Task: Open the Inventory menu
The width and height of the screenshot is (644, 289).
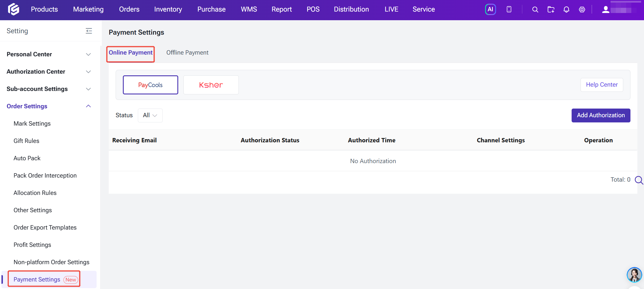Action: point(168,9)
